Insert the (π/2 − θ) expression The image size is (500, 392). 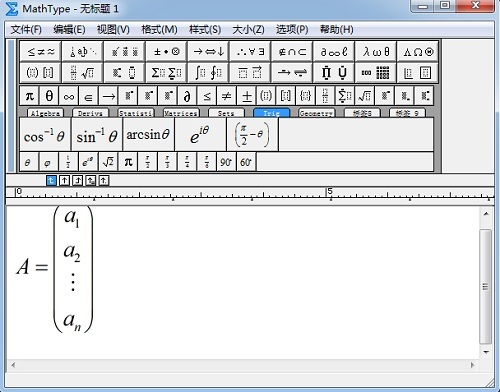coord(252,135)
